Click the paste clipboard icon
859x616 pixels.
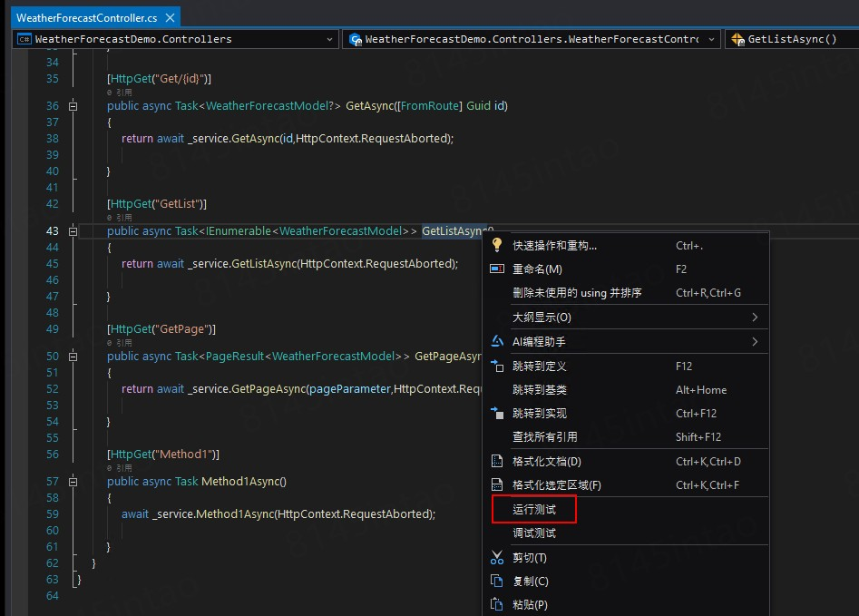[x=497, y=604]
